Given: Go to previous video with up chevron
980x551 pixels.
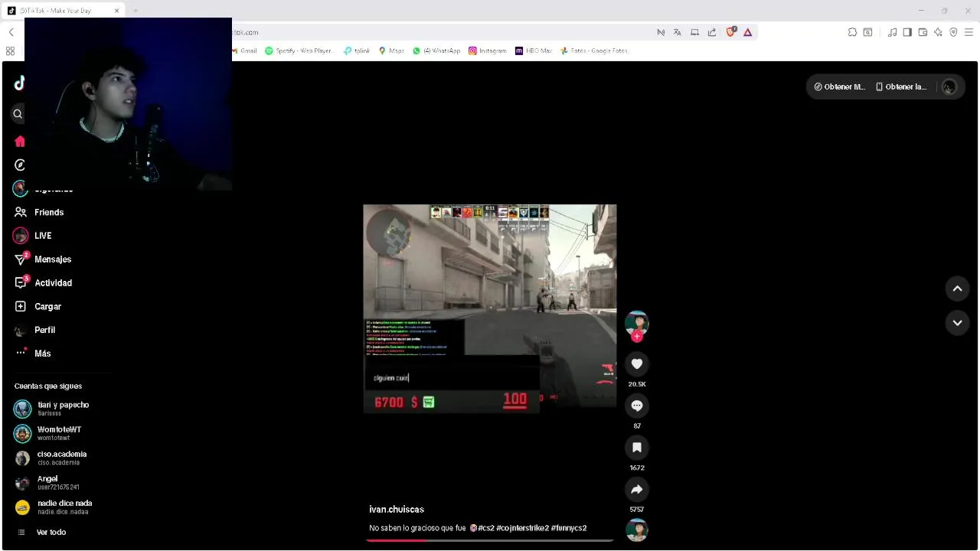Looking at the screenshot, I should [x=957, y=289].
